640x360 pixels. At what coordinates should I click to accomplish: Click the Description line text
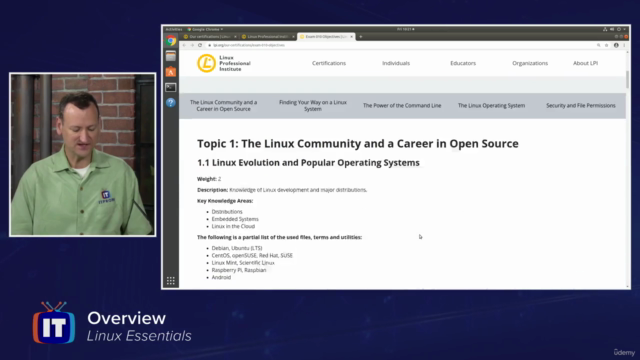(282, 190)
